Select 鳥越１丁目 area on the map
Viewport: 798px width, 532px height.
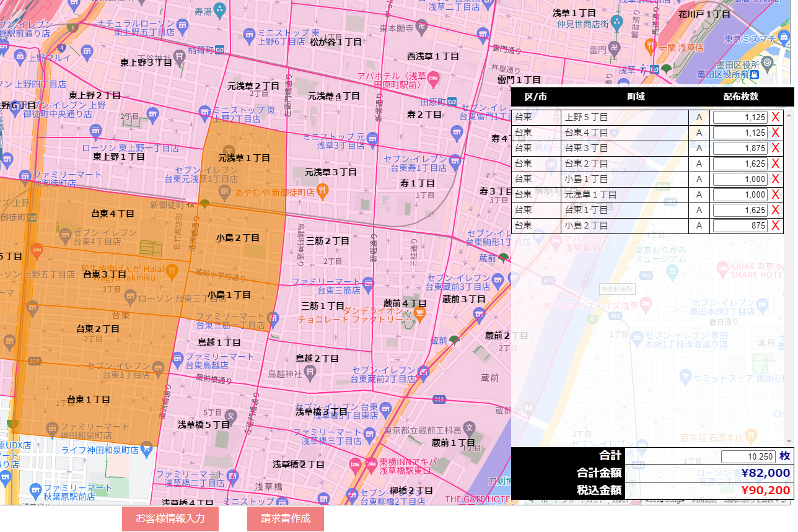click(x=219, y=342)
